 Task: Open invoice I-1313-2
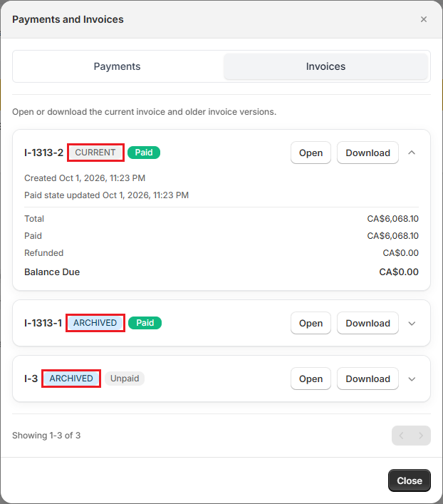point(311,153)
